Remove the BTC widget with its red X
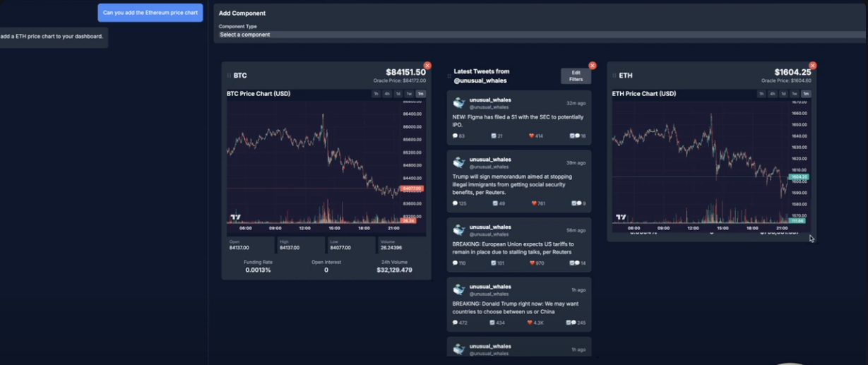This screenshot has width=868, height=365. 427,66
